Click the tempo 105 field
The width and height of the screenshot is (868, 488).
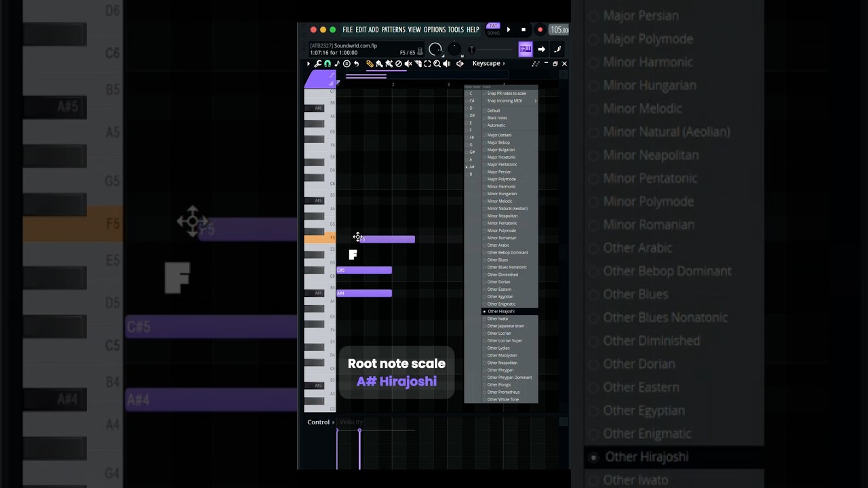pyautogui.click(x=559, y=30)
